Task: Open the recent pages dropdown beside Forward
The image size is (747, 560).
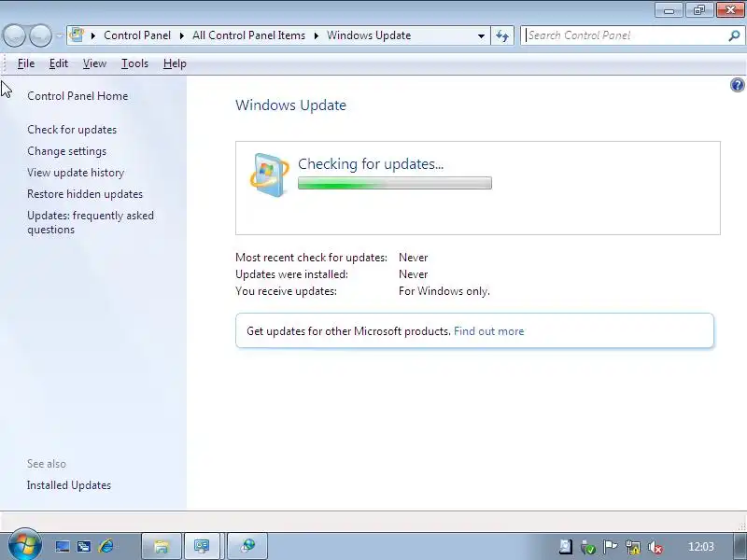Action: 59,35
